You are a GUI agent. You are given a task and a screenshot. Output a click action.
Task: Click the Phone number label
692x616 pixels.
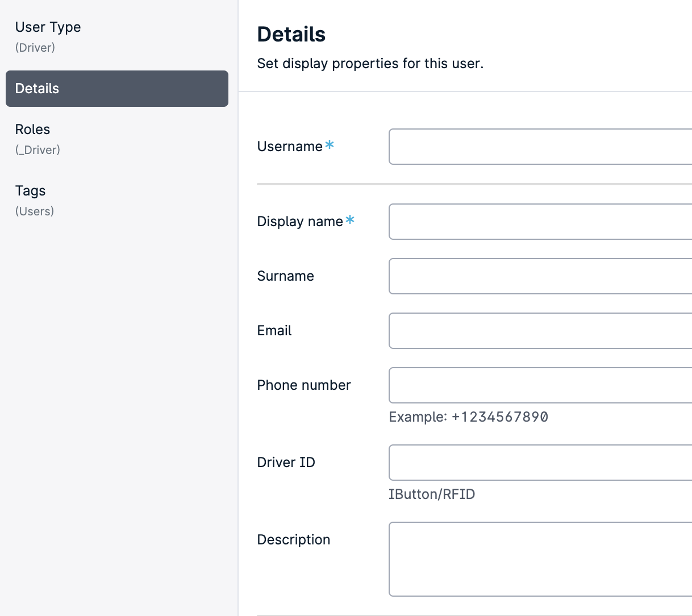coord(304,385)
